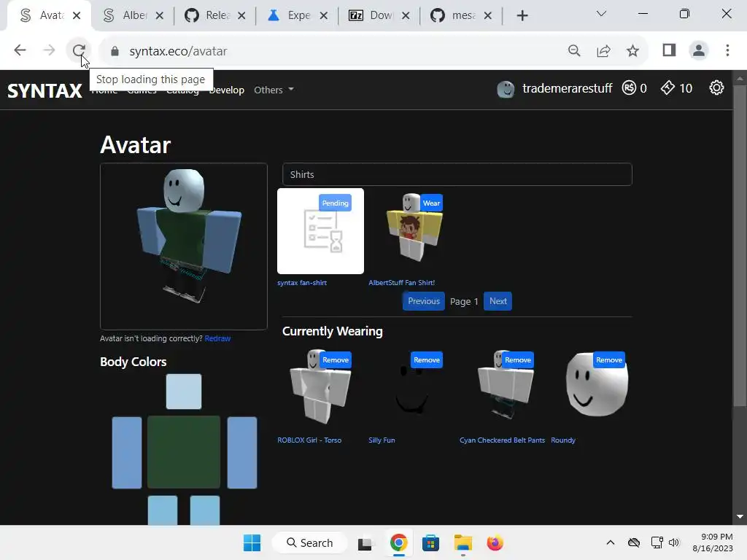Open the settings gear on Syntax navbar
The image size is (747, 560).
716,88
